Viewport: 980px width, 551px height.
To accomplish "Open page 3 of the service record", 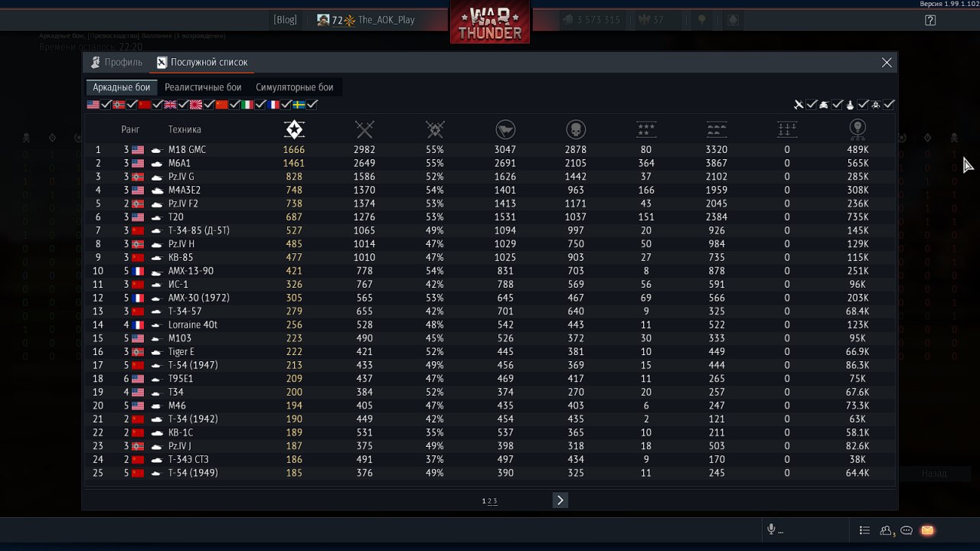I will coord(495,501).
